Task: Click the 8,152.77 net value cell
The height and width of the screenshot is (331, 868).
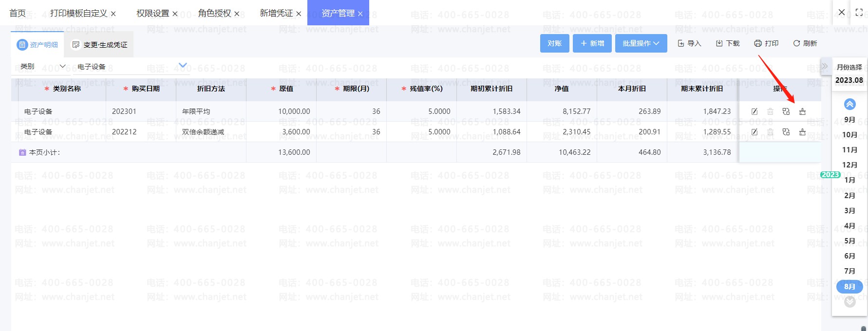Action: tap(562, 111)
